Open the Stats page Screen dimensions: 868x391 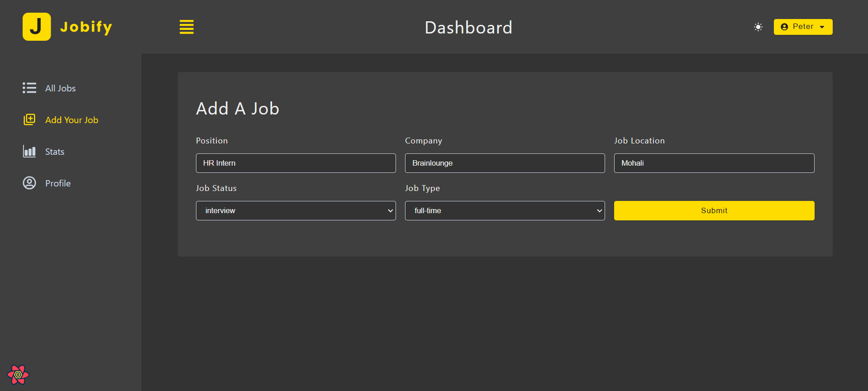point(55,152)
